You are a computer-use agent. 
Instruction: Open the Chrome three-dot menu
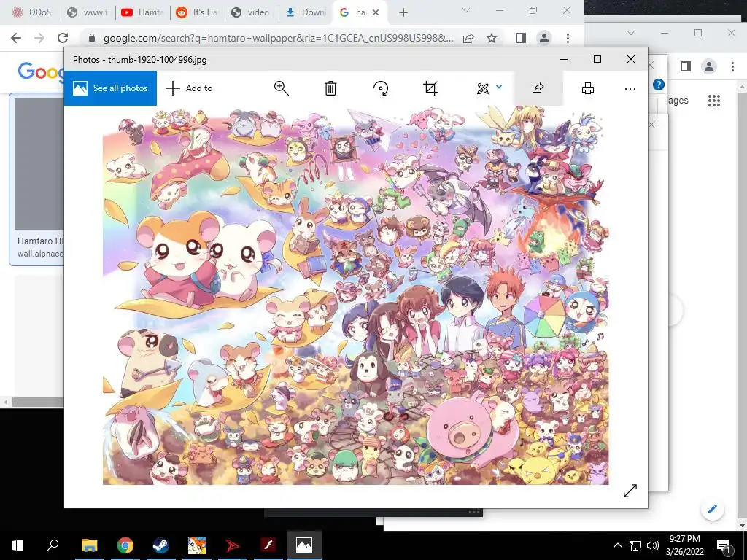point(568,38)
